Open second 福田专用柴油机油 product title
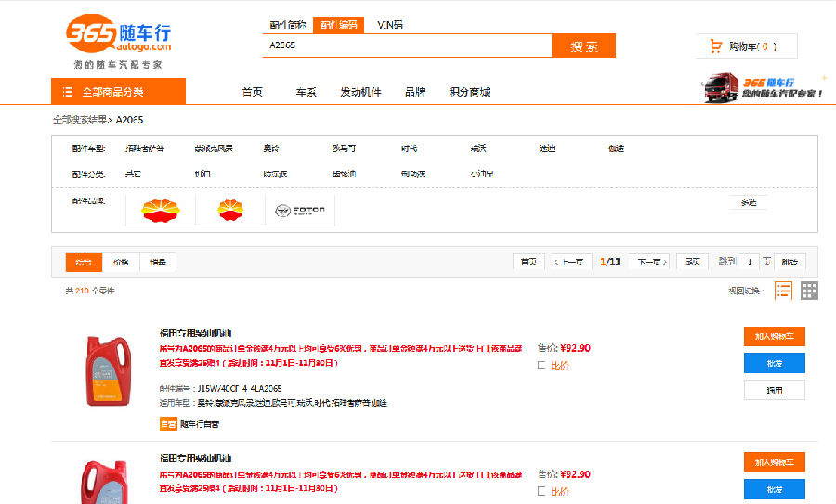Screen dimensions: 836x504 tap(195, 459)
